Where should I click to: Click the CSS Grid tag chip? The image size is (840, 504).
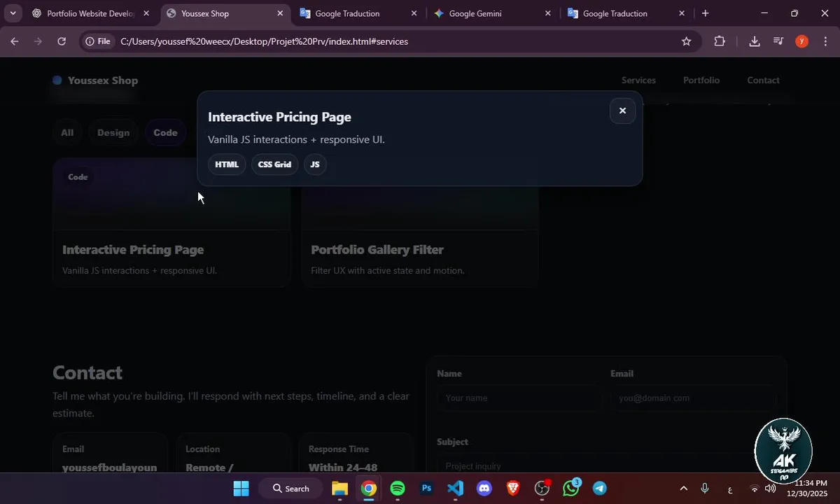coord(274,164)
